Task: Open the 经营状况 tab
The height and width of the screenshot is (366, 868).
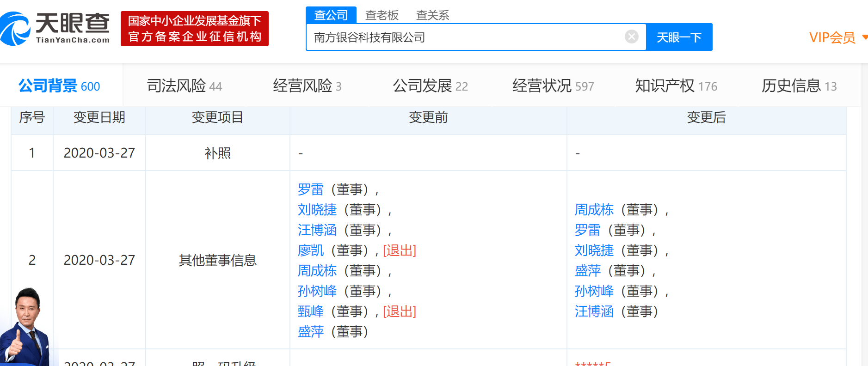Action: pyautogui.click(x=553, y=86)
